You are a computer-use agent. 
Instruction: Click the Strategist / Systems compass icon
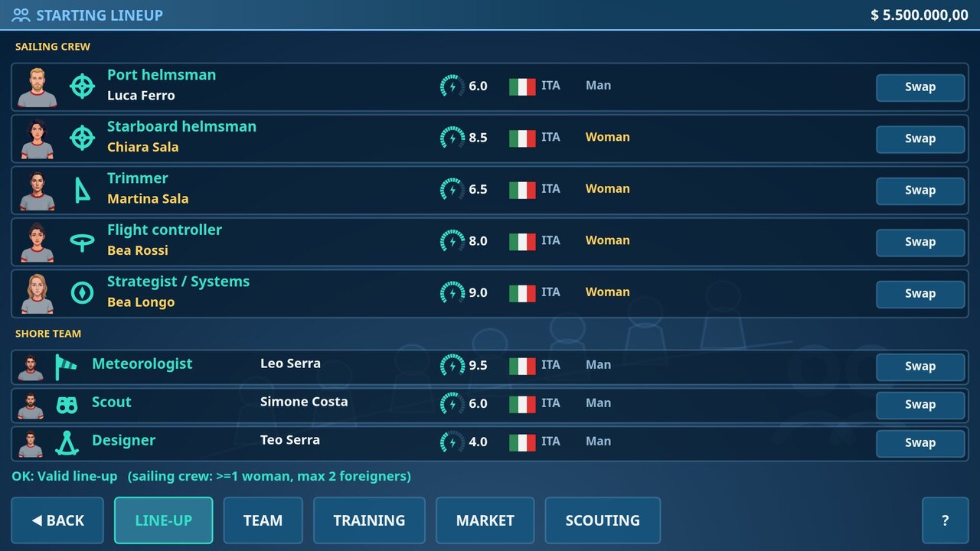point(82,292)
